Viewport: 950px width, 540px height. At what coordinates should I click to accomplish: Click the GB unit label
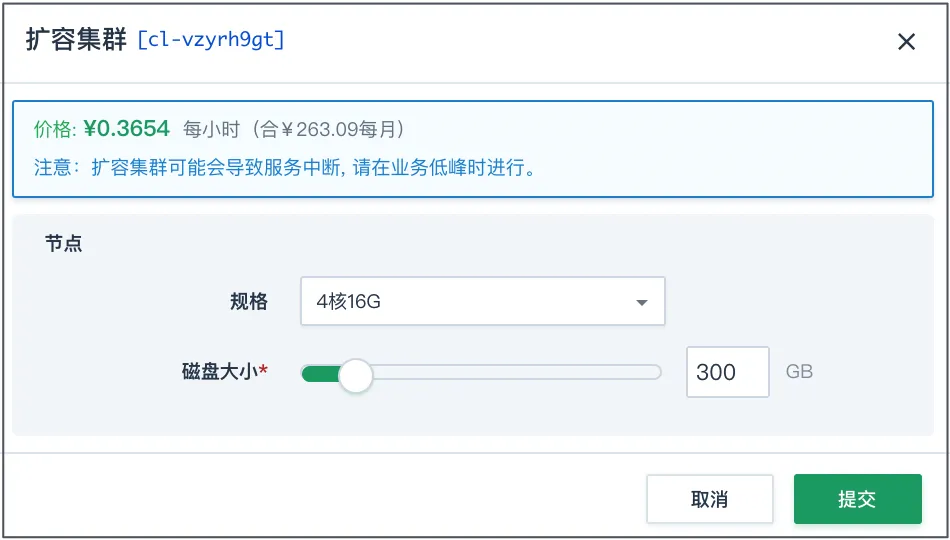coord(799,372)
